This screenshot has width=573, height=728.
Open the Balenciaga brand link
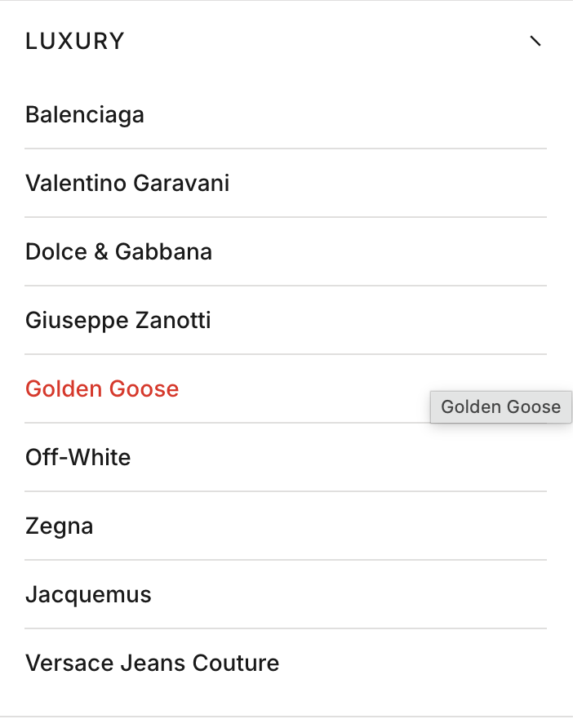click(85, 114)
